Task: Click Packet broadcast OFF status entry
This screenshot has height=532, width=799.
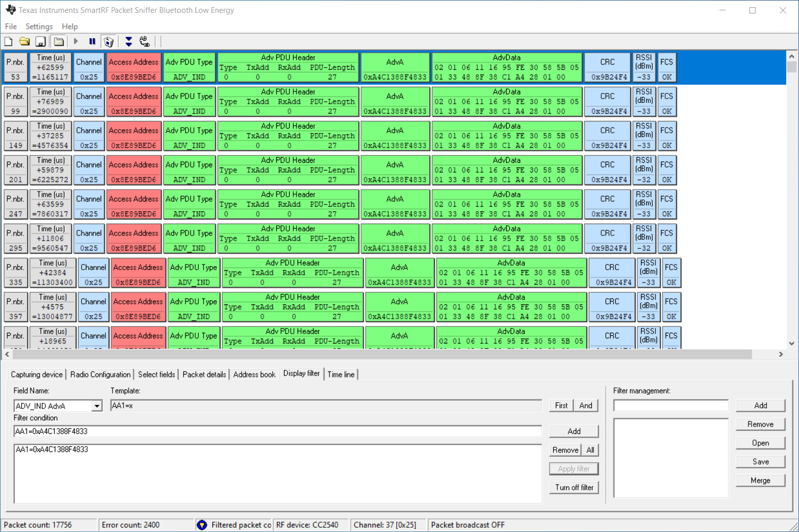Action: [468, 525]
